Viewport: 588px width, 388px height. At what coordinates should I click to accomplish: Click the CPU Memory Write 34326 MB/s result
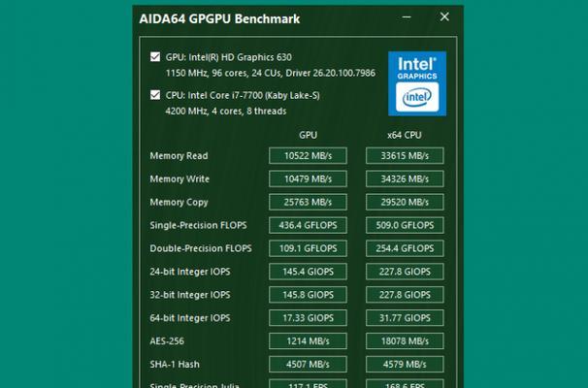pos(405,178)
